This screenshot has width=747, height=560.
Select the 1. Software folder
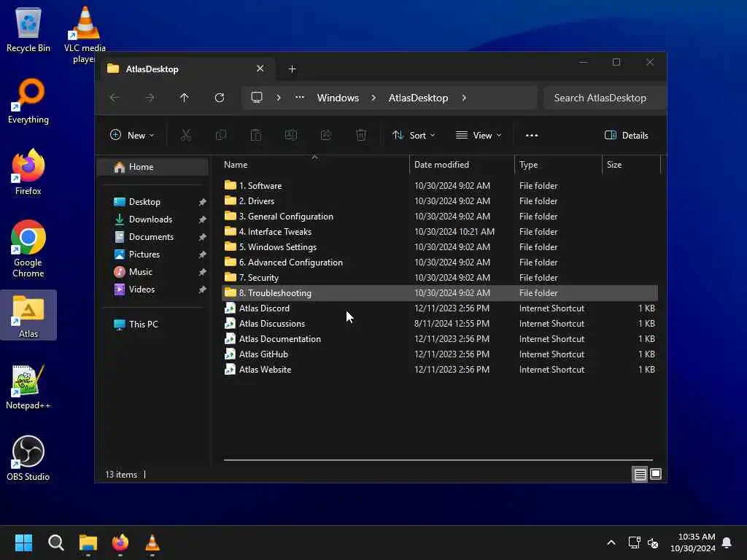[440, 186]
